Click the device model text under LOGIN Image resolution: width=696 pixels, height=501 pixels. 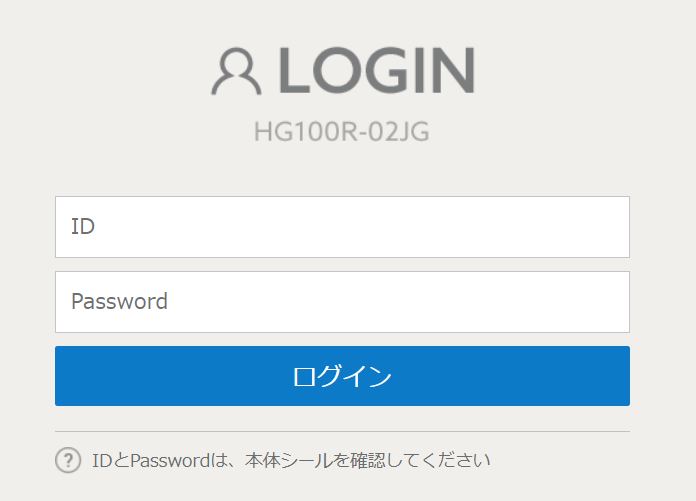pyautogui.click(x=341, y=132)
